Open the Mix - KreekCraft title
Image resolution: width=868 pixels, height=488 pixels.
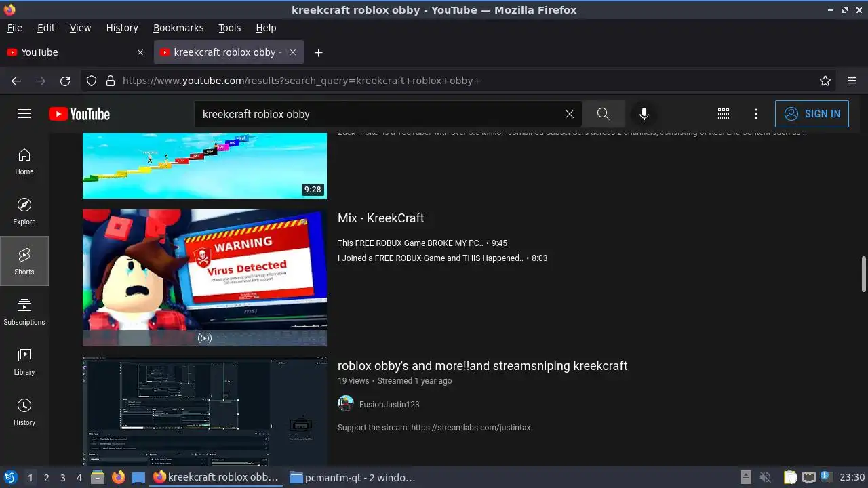point(381,218)
